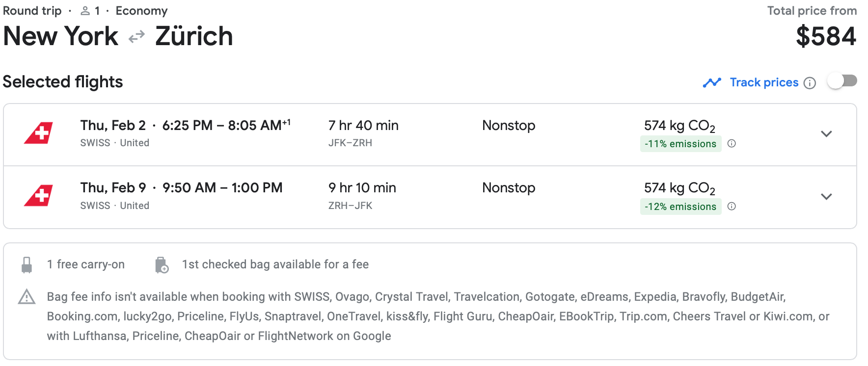Click the bag fee warning triangle icon
Viewport: 868px width, 366px height.
(27, 297)
